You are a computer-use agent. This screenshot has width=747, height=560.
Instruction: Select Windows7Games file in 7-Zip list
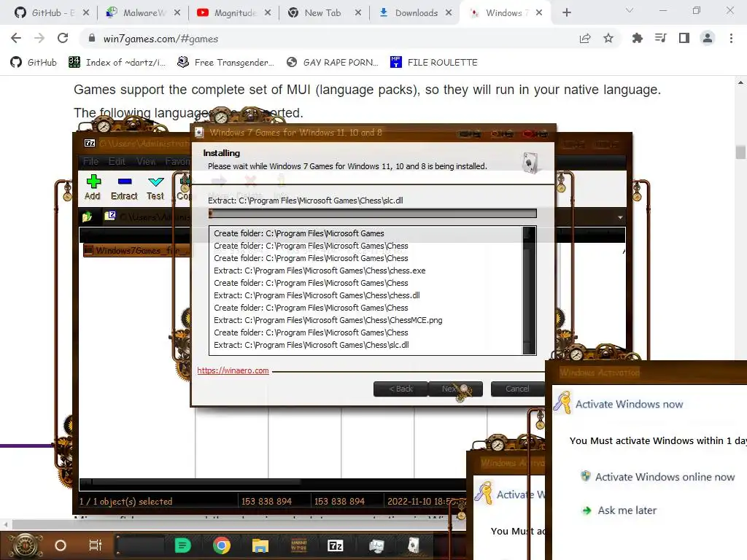137,251
